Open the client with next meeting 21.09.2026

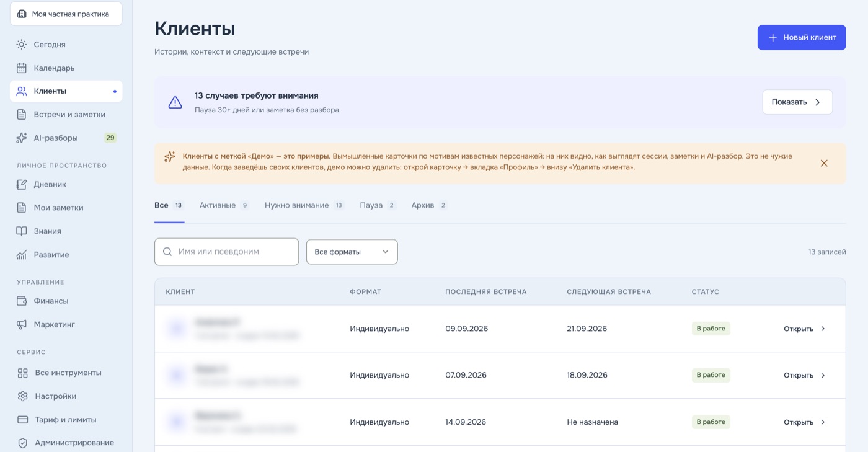click(804, 329)
